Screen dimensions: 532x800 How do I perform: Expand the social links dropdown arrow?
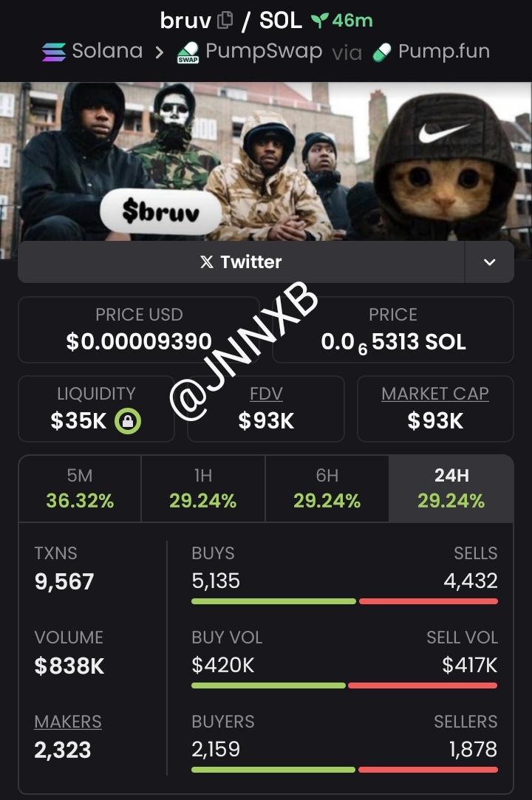click(489, 262)
